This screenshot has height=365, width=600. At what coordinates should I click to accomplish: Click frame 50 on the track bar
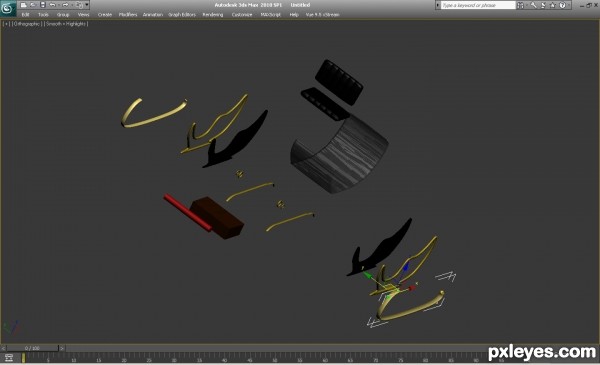pyautogui.click(x=274, y=358)
